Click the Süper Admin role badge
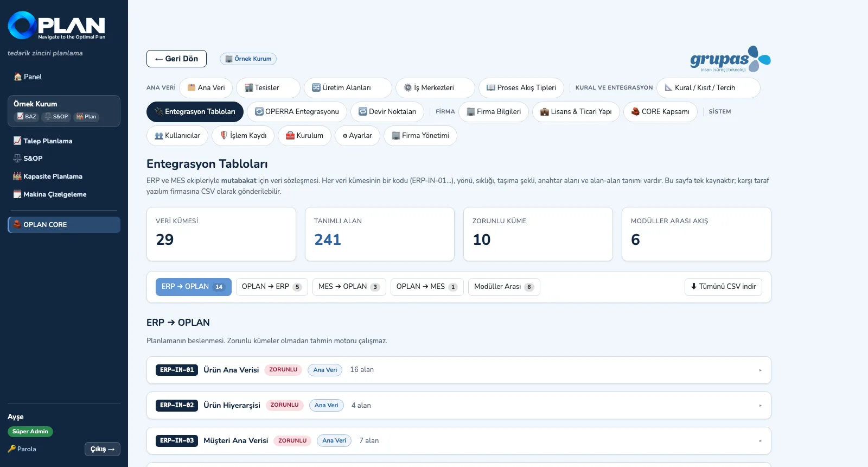868x467 pixels. click(30, 432)
